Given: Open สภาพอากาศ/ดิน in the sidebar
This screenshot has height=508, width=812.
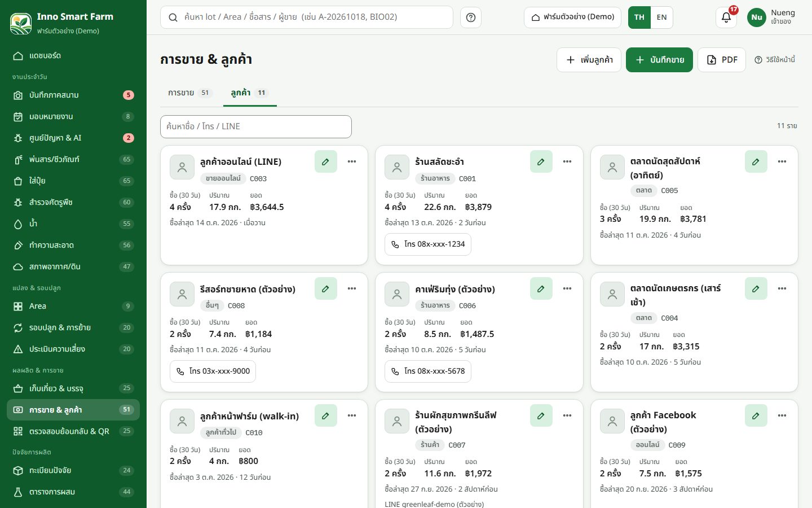Looking at the screenshot, I should [73, 266].
